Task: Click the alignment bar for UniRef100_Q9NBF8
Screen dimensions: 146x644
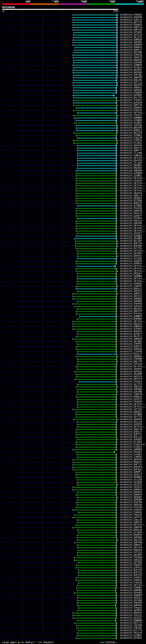Action: coord(98,316)
